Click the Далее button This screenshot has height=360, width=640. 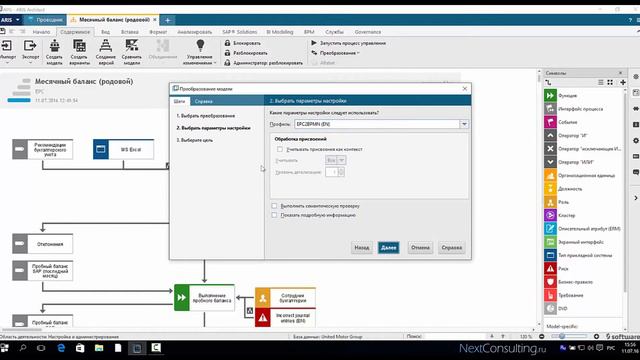[389, 248]
